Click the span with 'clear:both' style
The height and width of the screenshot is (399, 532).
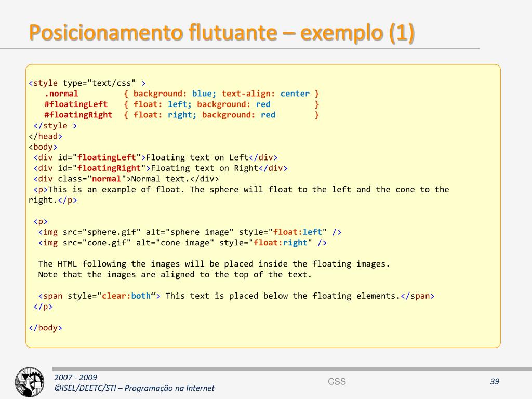[x=236, y=296]
